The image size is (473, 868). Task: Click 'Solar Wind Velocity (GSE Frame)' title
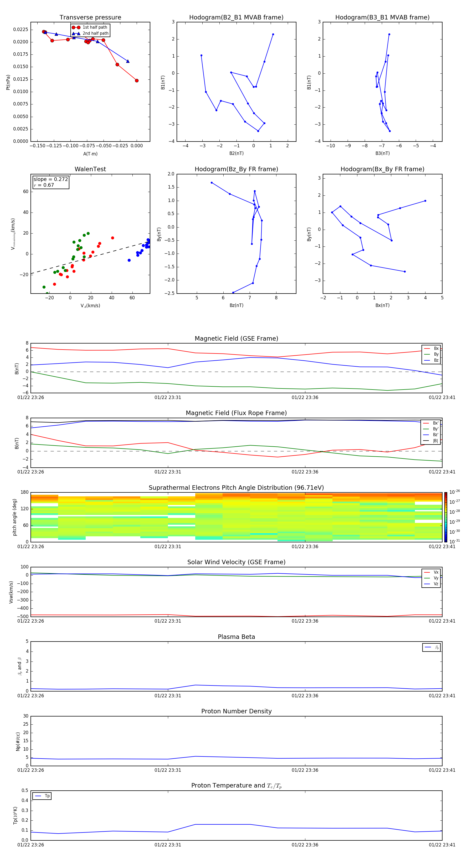236,562
